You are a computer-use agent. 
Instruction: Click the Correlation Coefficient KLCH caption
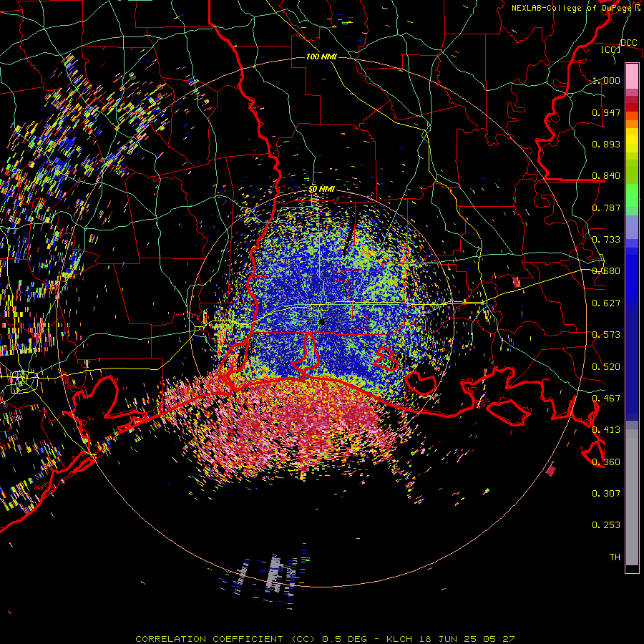tap(325, 639)
